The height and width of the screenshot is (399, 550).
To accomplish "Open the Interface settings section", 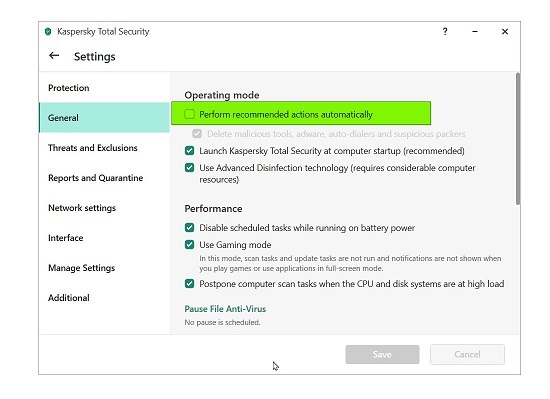I will coord(104,238).
